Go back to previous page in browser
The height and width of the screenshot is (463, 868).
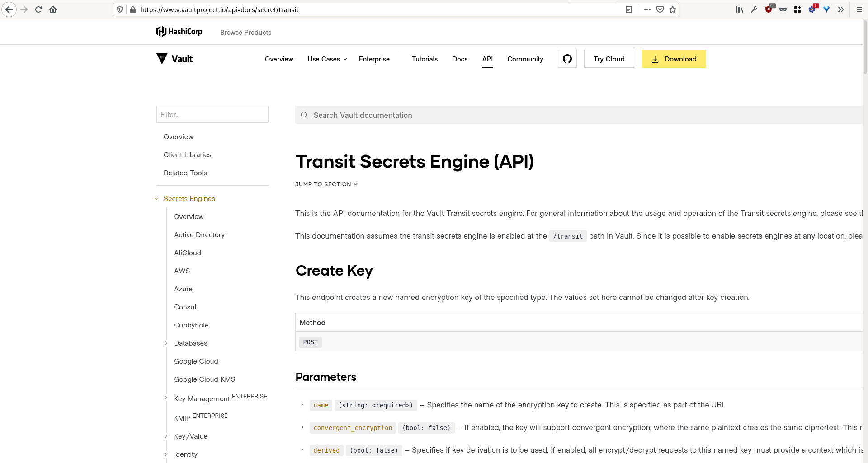tap(9, 9)
